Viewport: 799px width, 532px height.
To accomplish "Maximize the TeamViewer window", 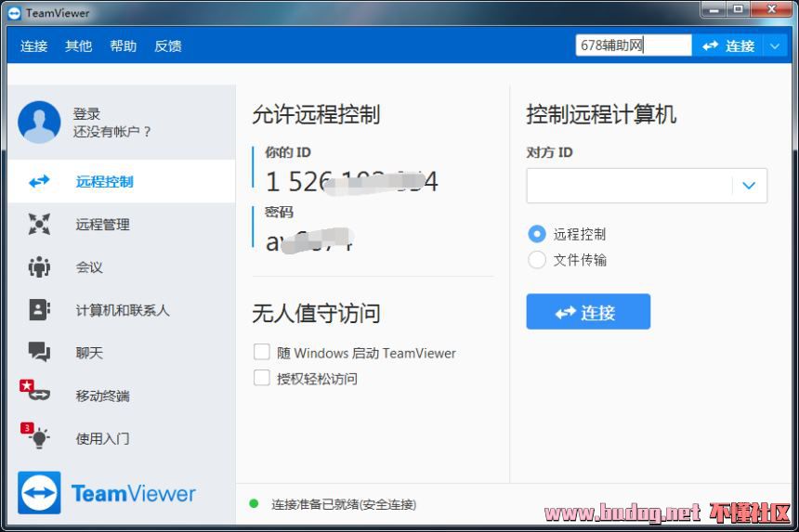I will click(x=738, y=9).
